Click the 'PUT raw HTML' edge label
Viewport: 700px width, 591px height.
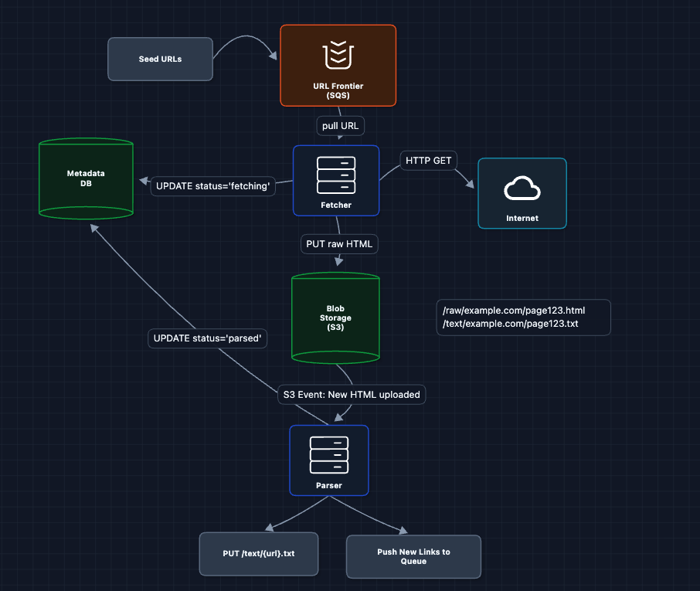(339, 244)
